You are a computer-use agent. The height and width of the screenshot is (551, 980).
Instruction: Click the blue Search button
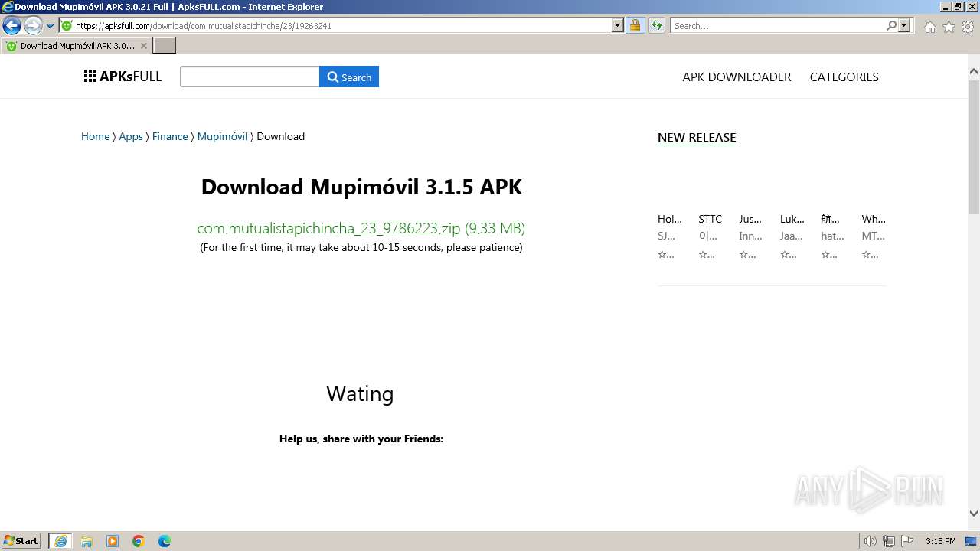tap(349, 77)
